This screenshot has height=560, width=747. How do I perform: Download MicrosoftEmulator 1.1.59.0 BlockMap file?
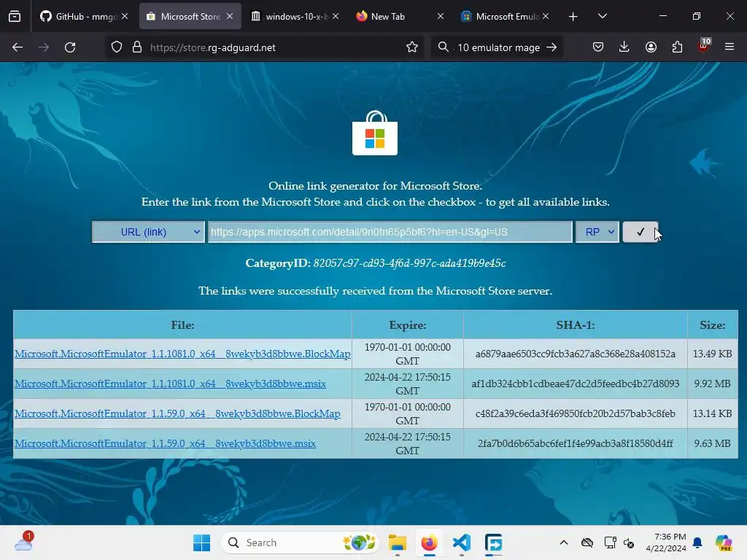pos(177,414)
